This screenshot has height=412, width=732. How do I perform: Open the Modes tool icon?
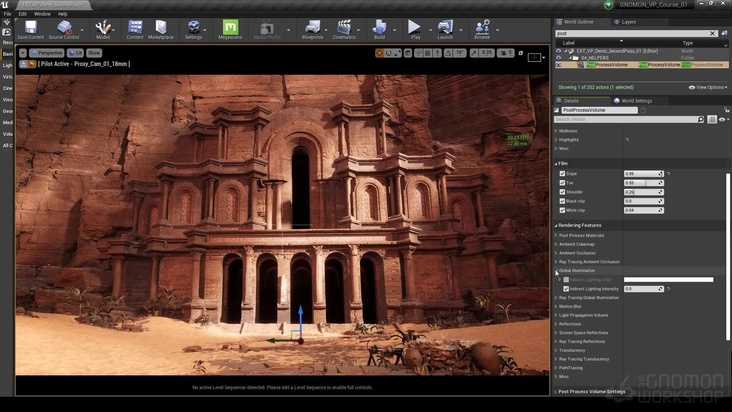click(103, 28)
